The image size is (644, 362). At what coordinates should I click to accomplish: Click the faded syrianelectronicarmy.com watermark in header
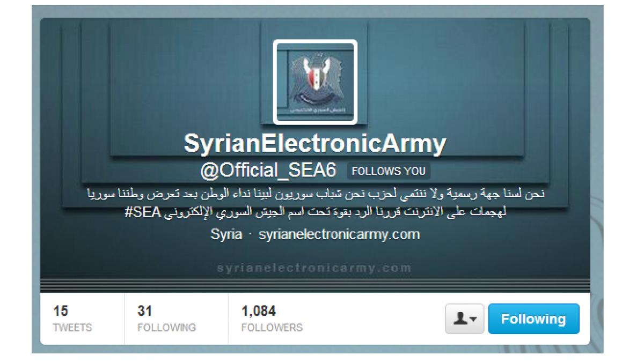point(315,268)
